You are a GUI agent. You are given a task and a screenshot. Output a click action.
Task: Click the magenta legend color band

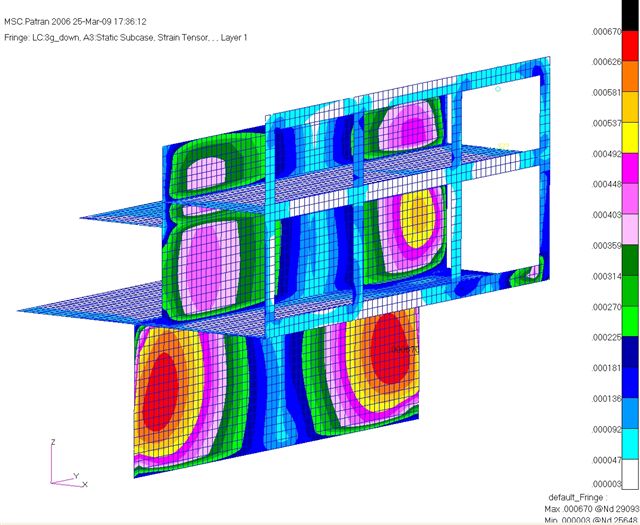[630, 169]
